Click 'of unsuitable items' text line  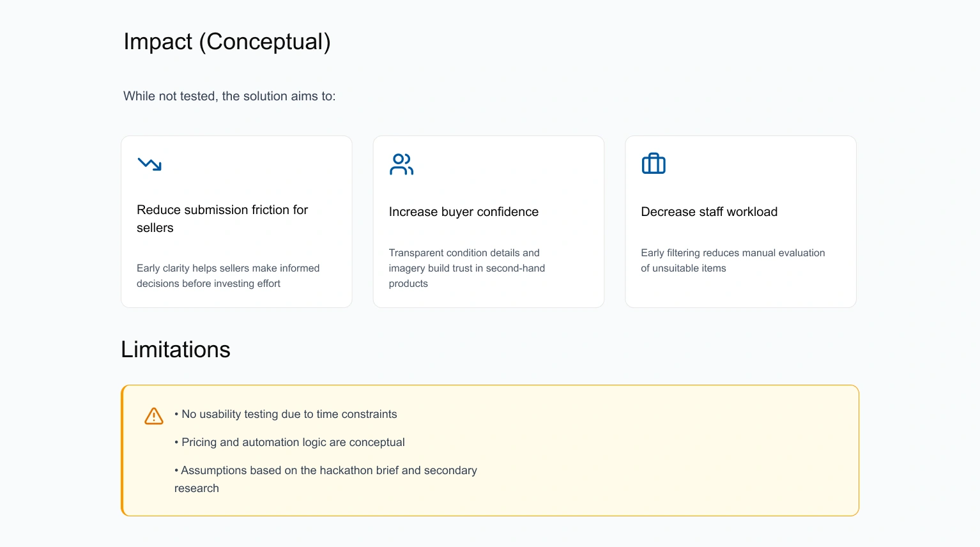pos(684,268)
